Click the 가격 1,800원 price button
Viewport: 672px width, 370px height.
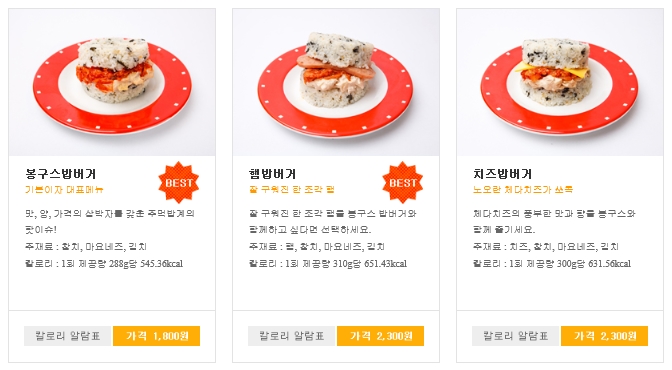coord(156,336)
